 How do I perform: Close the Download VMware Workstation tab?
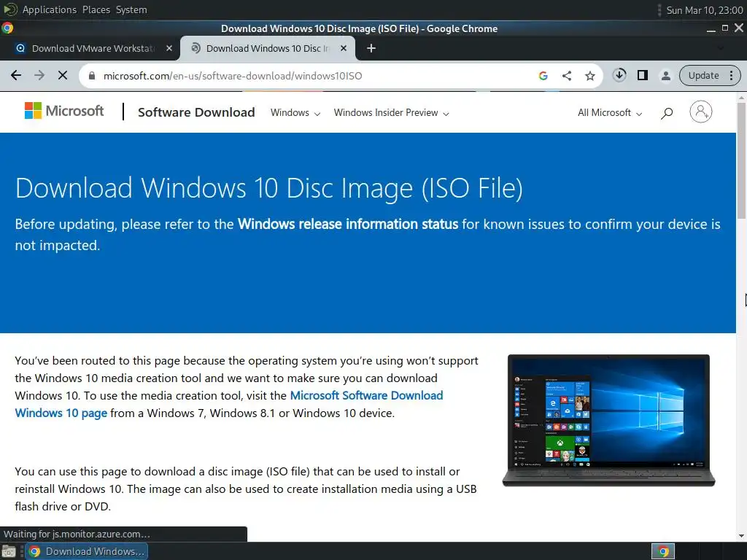click(169, 48)
